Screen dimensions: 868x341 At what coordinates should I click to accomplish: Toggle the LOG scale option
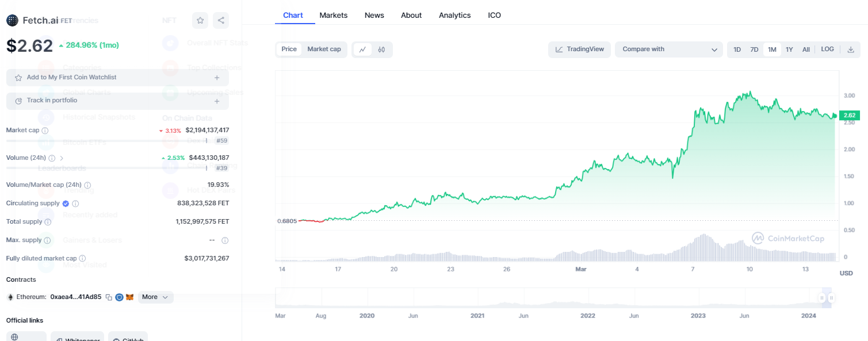(x=827, y=49)
